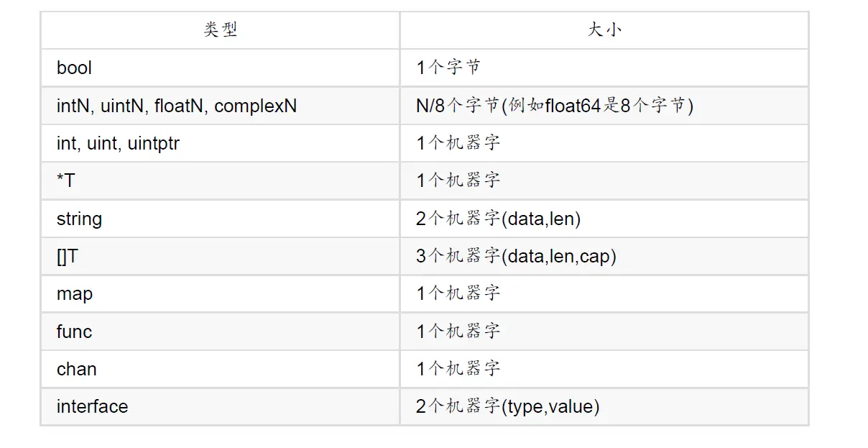This screenshot has height=448, width=868.
Task: Click the size cell beside chan
Action: coord(458,369)
